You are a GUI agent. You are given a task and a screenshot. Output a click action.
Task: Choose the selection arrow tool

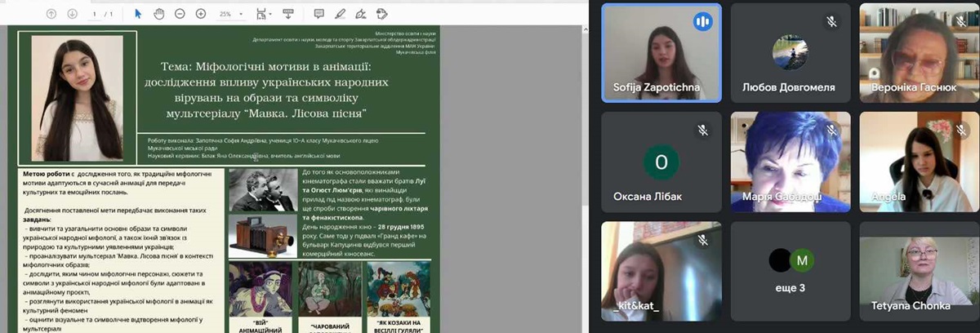(x=137, y=14)
